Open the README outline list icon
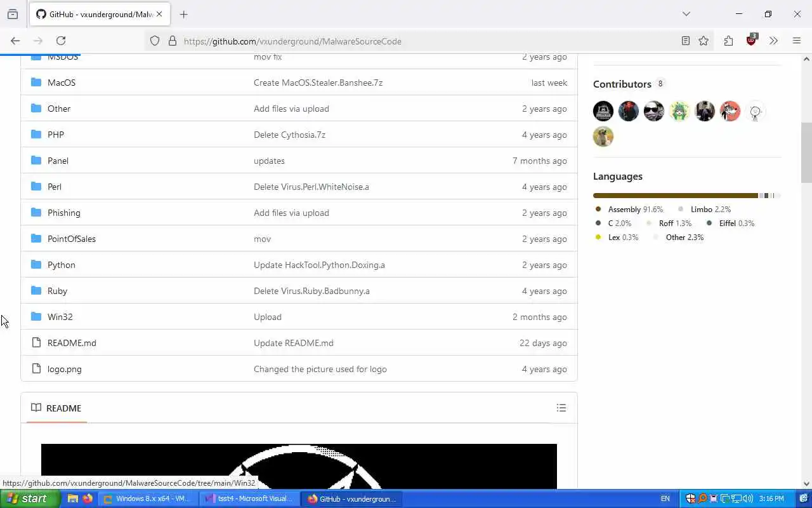This screenshot has height=508, width=812. (561, 408)
